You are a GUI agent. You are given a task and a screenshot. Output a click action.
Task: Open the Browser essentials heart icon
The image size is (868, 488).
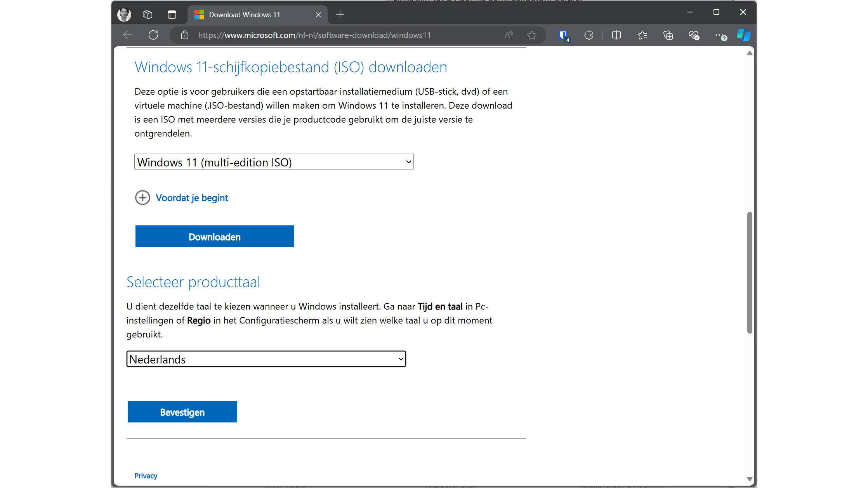694,35
